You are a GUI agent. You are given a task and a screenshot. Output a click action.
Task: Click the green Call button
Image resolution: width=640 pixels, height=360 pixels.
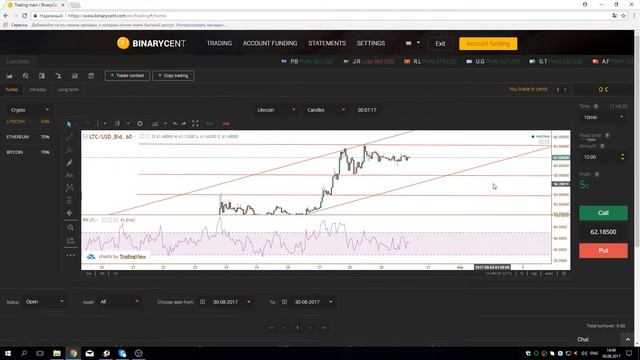coord(603,213)
